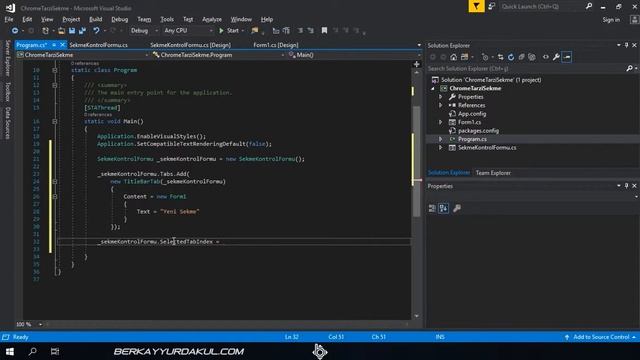Click the Uncomment selected lines icon
The image size is (640, 360).
tap(311, 31)
